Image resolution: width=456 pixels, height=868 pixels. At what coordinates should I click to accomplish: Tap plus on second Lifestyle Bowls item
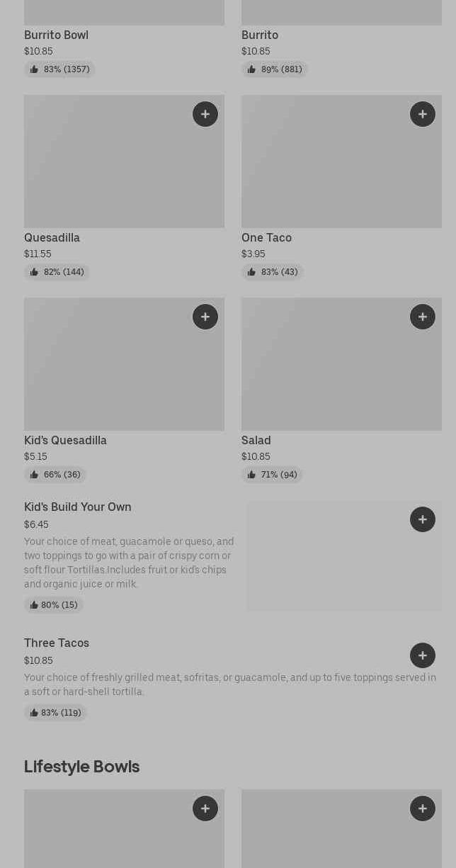(423, 808)
